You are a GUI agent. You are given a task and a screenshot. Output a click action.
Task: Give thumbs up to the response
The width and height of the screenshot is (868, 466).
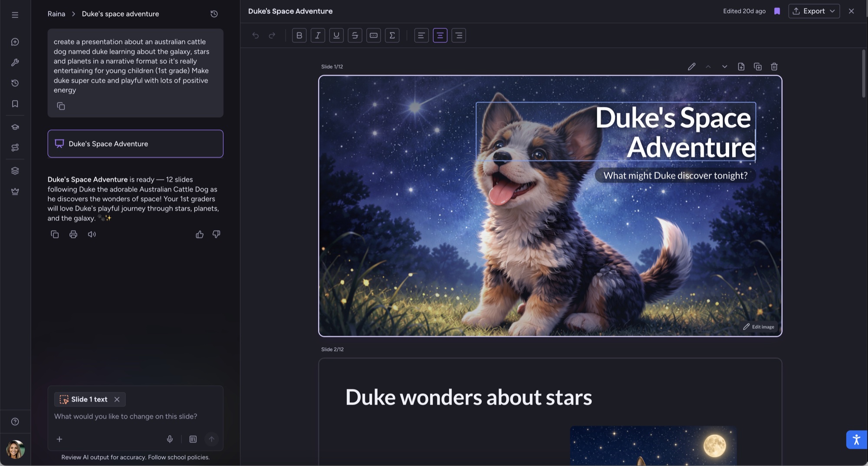click(200, 235)
